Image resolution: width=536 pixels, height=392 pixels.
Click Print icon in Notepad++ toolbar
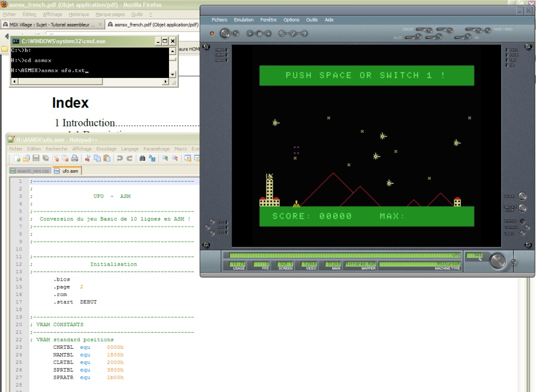[x=74, y=158]
